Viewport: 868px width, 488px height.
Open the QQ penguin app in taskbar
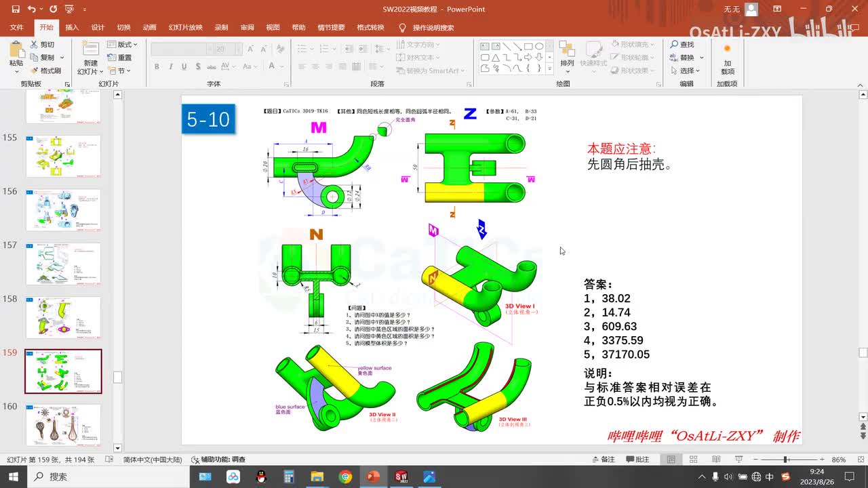(261, 476)
